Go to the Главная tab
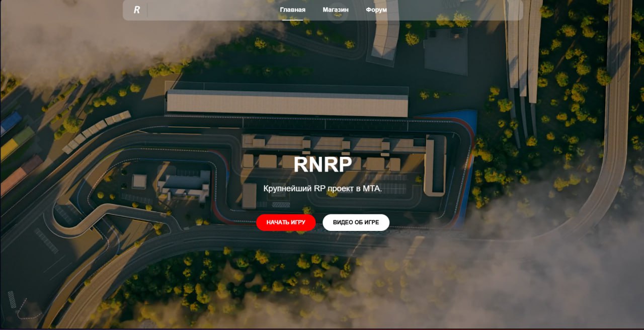The width and height of the screenshot is (644, 330). coord(292,10)
